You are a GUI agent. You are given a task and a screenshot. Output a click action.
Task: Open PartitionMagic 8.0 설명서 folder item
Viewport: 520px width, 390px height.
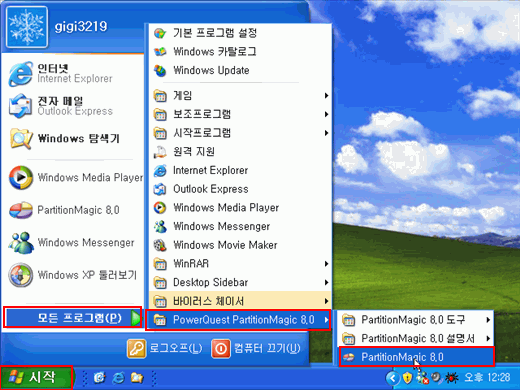pos(416,338)
